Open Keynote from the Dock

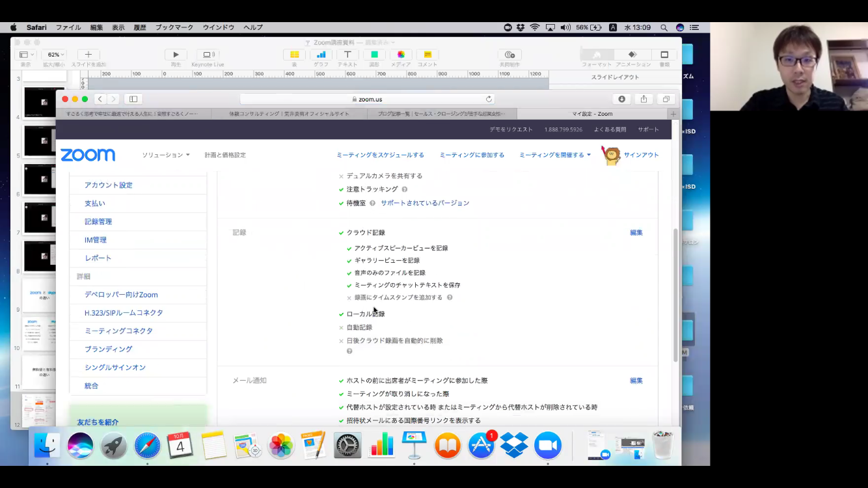point(414,446)
